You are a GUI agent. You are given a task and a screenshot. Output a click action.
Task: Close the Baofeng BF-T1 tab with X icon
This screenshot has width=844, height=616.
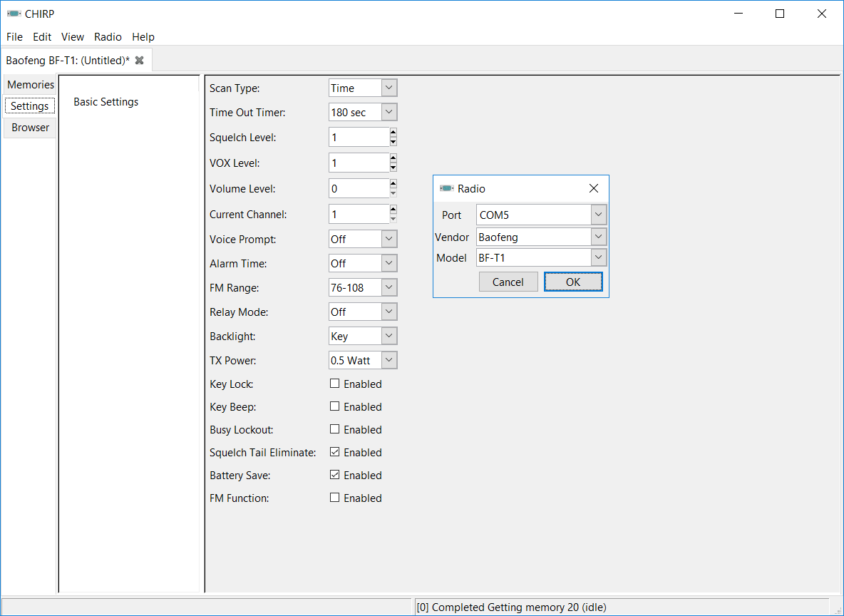140,61
